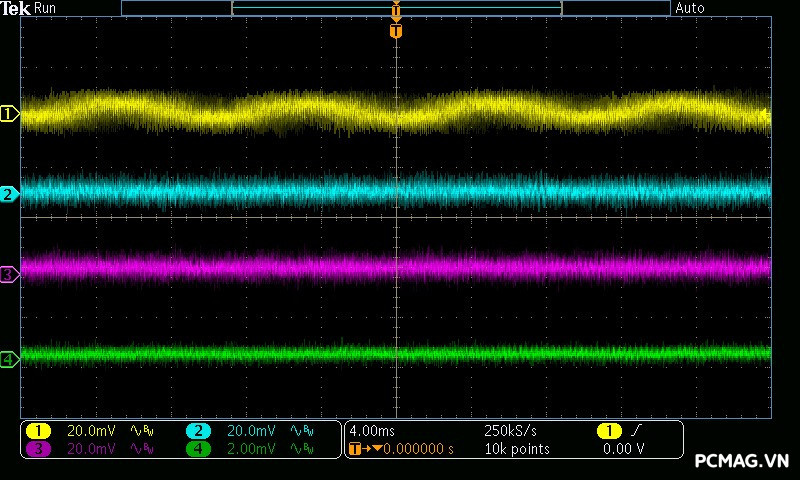Screen dimensions: 800x480
Task: Select the green channel 4 badge
Action: pos(198,449)
